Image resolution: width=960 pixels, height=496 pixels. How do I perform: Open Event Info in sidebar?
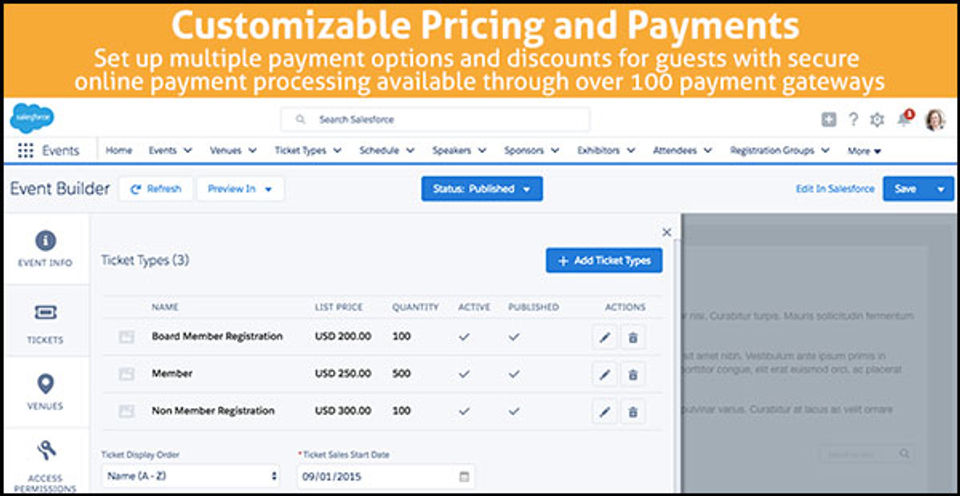click(46, 249)
